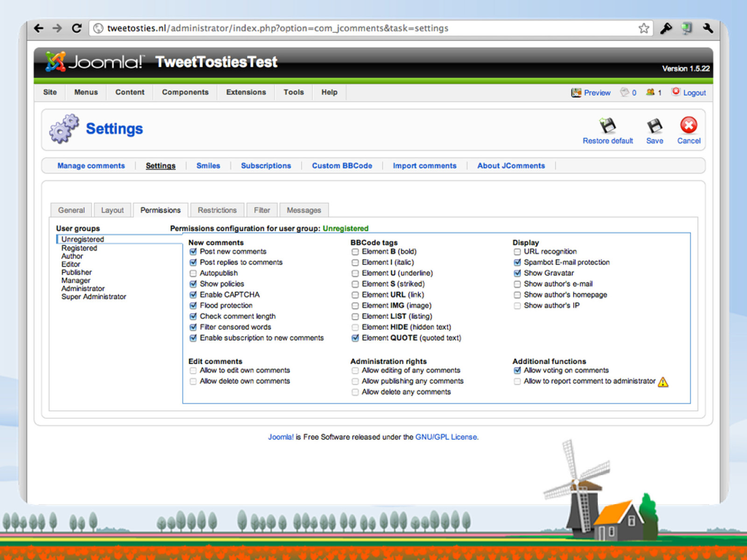Viewport: 747px width, 560px height.
Task: Select Editor user group
Action: pyautogui.click(x=71, y=264)
